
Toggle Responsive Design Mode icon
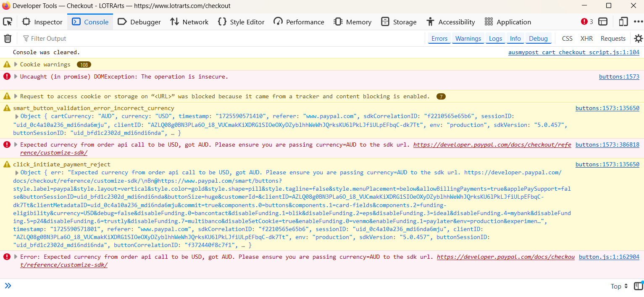pyautogui.click(x=623, y=22)
